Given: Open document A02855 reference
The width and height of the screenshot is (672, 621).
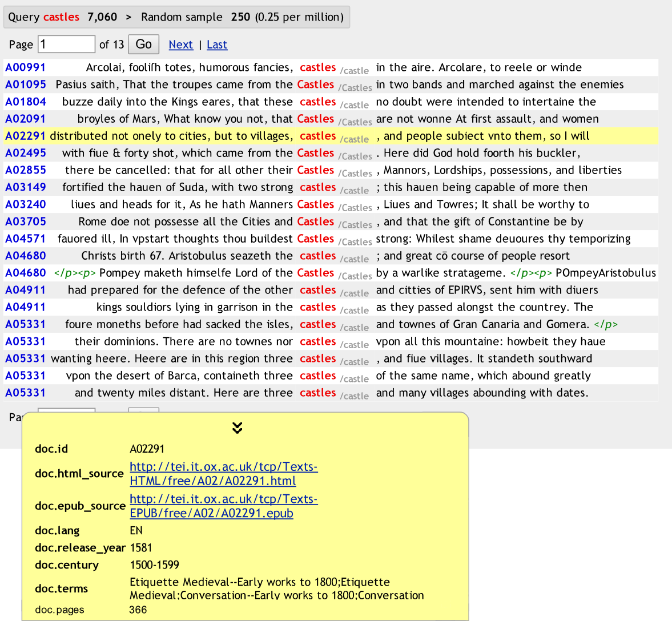Looking at the screenshot, I should 26,170.
